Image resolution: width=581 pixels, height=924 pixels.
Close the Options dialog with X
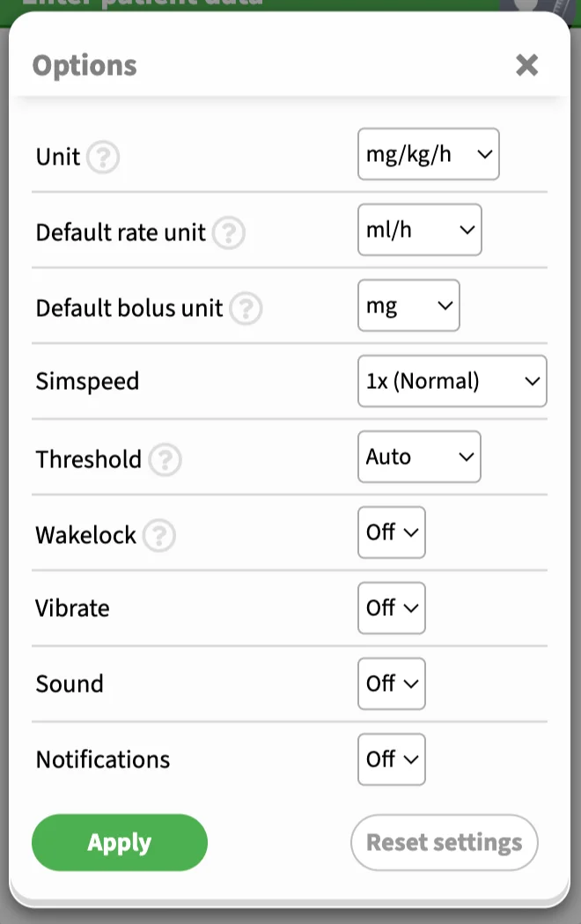coord(526,65)
